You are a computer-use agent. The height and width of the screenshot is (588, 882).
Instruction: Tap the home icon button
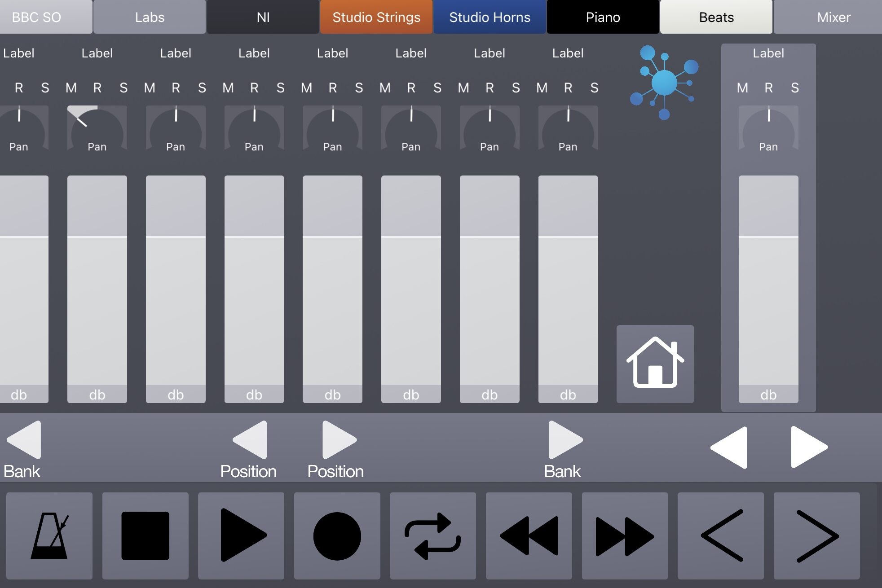pyautogui.click(x=655, y=363)
